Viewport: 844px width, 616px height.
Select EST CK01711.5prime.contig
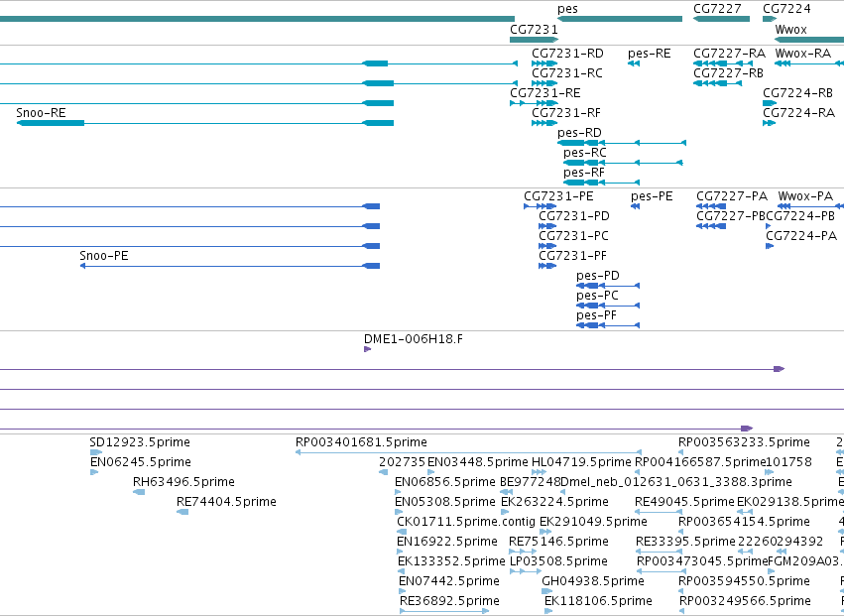(x=402, y=532)
